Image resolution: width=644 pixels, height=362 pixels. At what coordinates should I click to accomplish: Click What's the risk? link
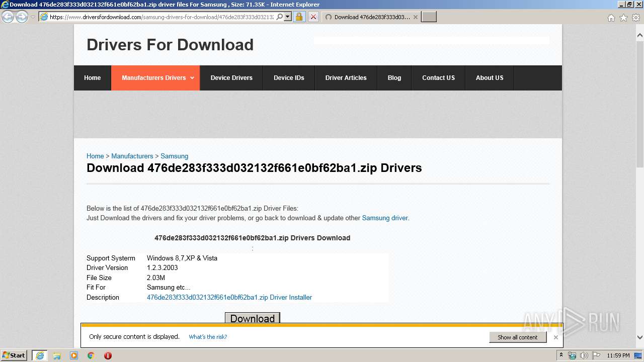(208, 337)
